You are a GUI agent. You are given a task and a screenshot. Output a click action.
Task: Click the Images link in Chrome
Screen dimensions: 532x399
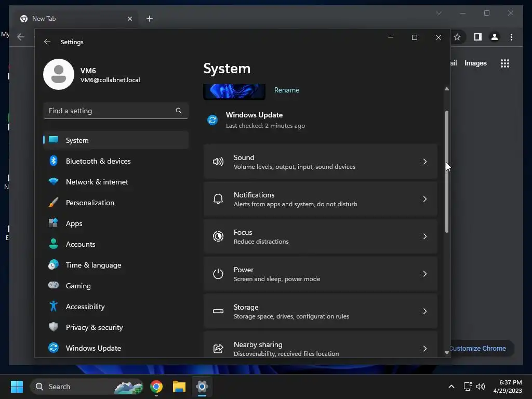[475, 63]
